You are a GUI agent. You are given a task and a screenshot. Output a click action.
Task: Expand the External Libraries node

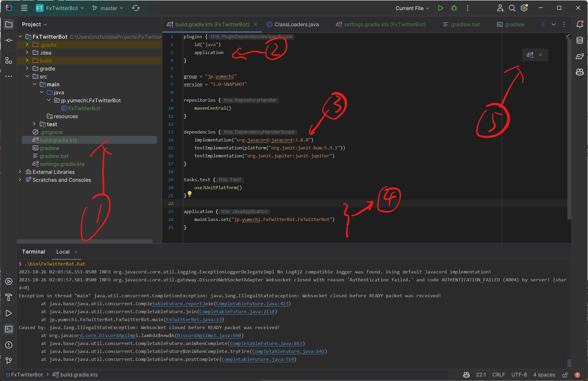20,172
